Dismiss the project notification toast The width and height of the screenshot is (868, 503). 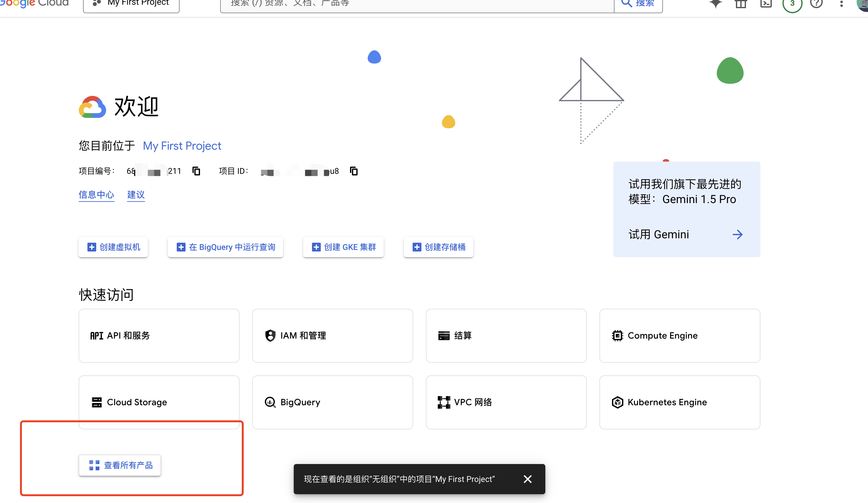[x=527, y=479]
